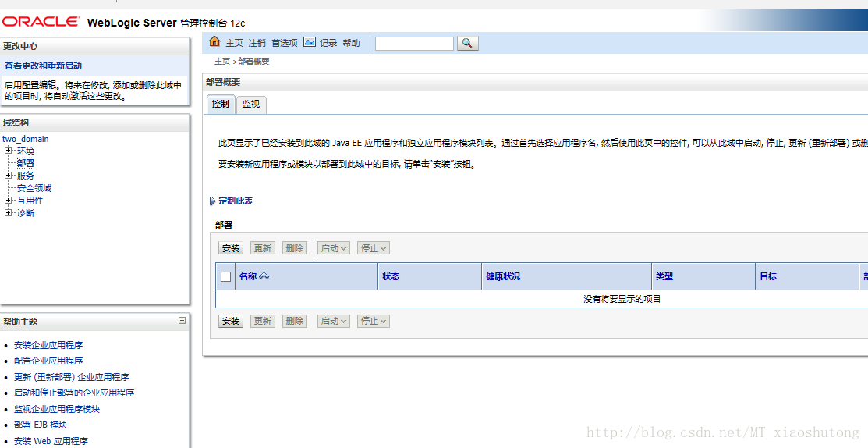Select 部署 in the domain tree
The height and width of the screenshot is (448, 868).
point(26,163)
